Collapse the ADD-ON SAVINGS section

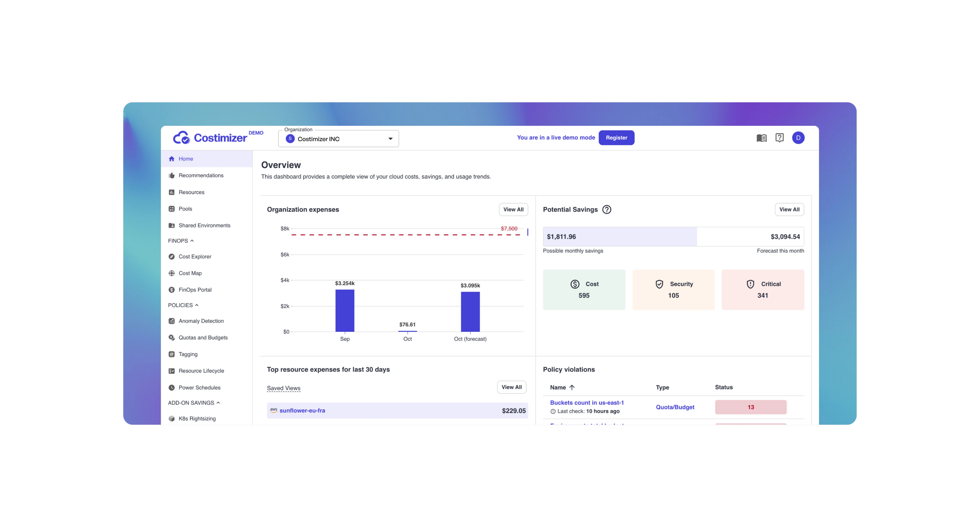click(218, 402)
